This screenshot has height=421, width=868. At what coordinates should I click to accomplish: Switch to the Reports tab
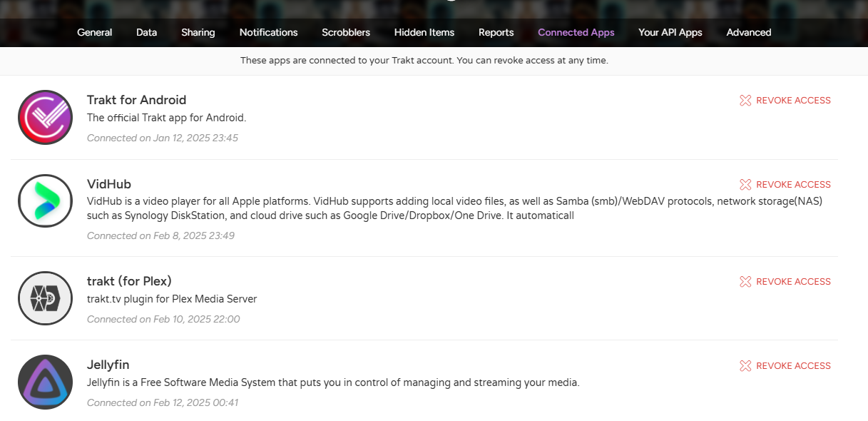point(496,32)
